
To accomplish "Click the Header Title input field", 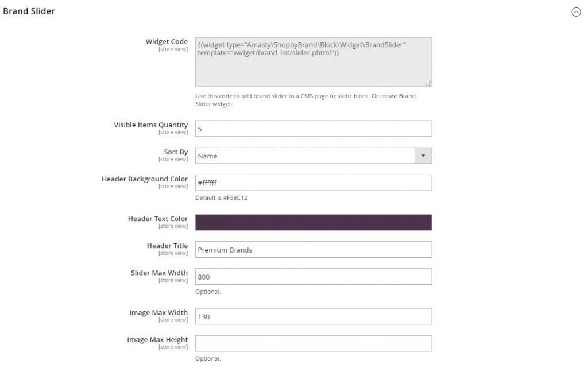I will pyautogui.click(x=313, y=250).
